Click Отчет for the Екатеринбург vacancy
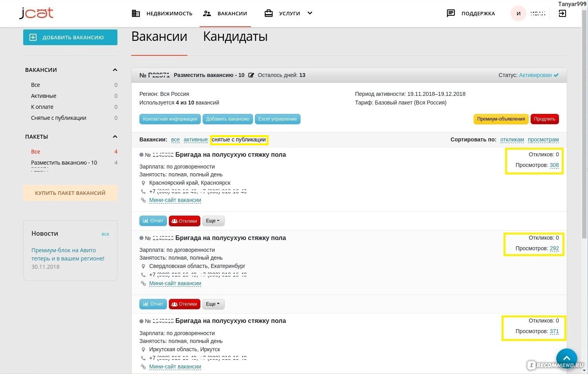This screenshot has width=588, height=374. tap(153, 304)
